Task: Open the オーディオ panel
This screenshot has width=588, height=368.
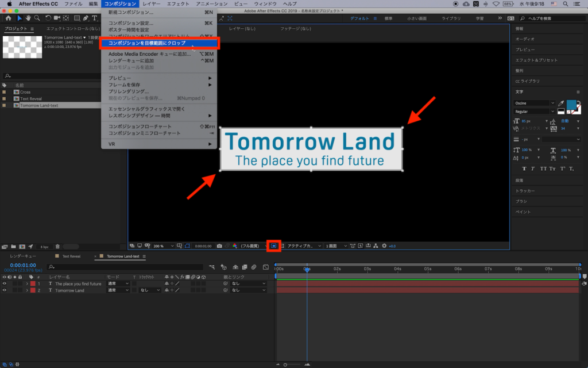Action: point(525,39)
